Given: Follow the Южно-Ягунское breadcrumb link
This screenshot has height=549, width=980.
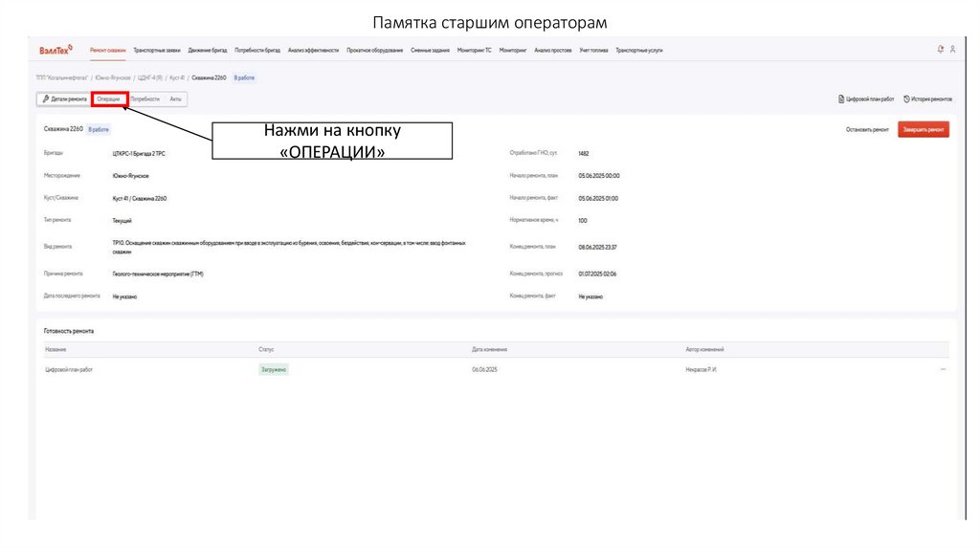Looking at the screenshot, I should pyautogui.click(x=113, y=77).
